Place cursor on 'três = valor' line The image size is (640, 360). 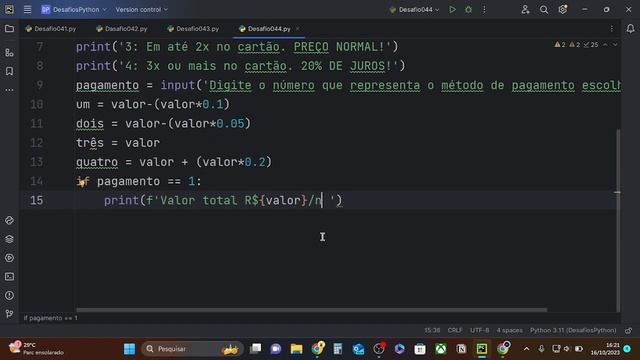tap(118, 143)
